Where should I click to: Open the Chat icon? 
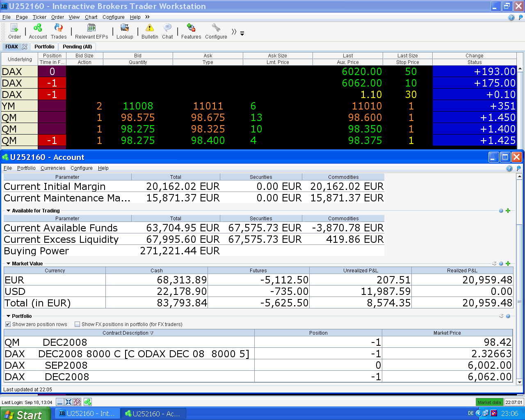[167, 28]
